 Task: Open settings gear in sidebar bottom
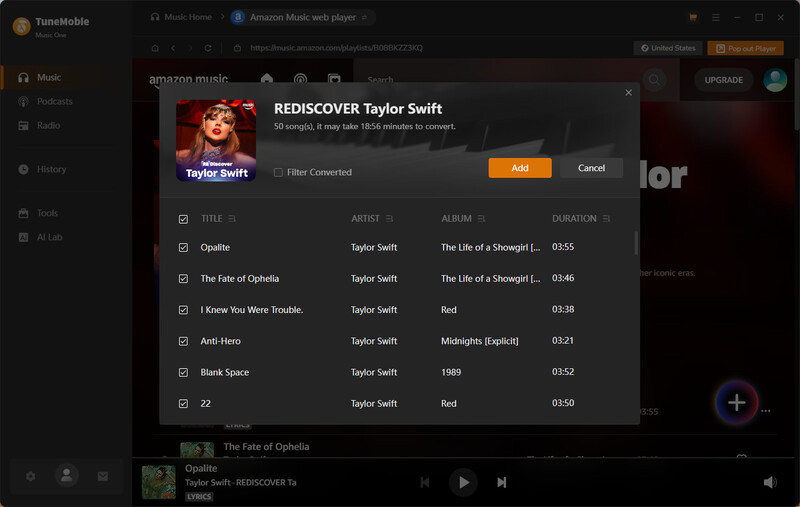(31, 476)
